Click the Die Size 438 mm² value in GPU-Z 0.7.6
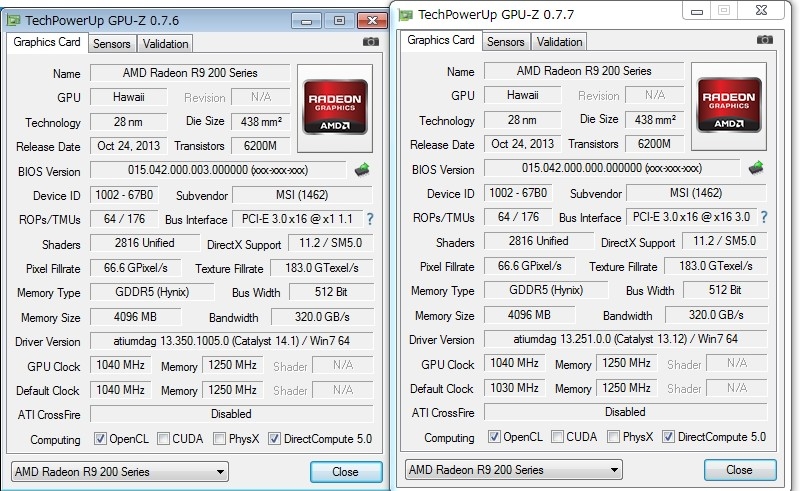This screenshot has height=491, width=800. click(261, 121)
